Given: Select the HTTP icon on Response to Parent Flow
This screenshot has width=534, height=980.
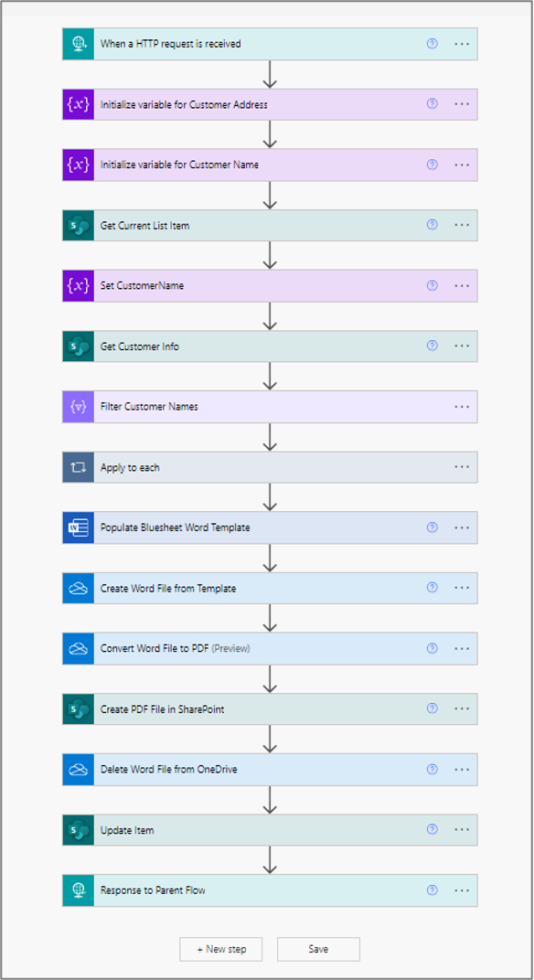Looking at the screenshot, I should pyautogui.click(x=78, y=890).
